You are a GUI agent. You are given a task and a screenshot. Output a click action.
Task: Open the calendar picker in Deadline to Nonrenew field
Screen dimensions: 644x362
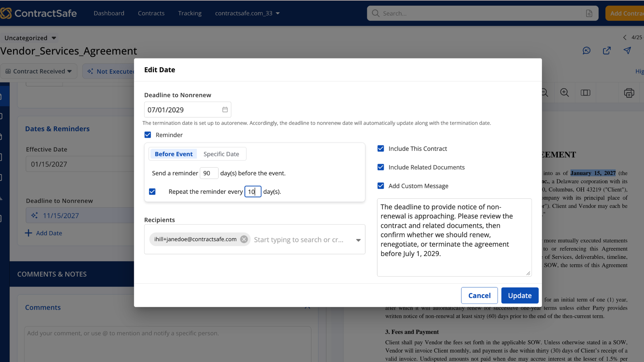click(x=225, y=110)
